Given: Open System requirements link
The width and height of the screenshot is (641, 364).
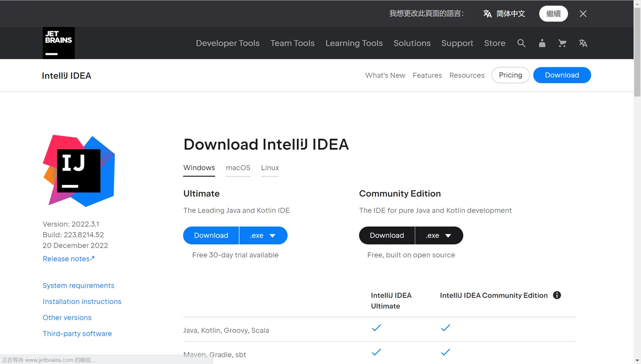Looking at the screenshot, I should [78, 285].
